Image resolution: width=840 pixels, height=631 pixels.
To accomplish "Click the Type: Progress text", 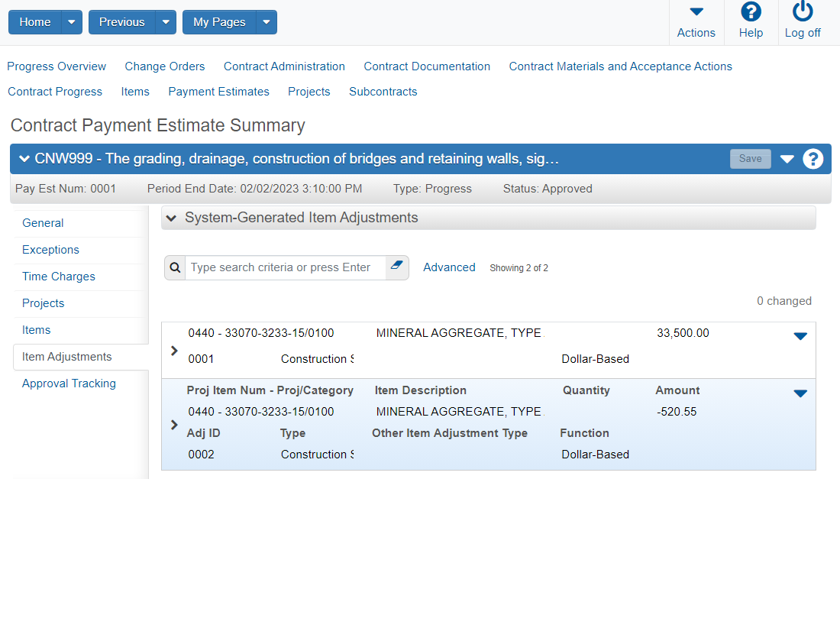I will pos(432,189).
